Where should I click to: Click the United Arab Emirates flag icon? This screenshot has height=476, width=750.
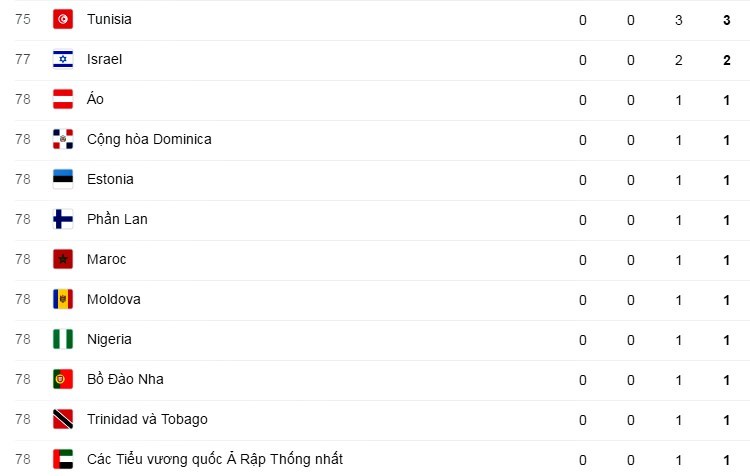pos(63,459)
